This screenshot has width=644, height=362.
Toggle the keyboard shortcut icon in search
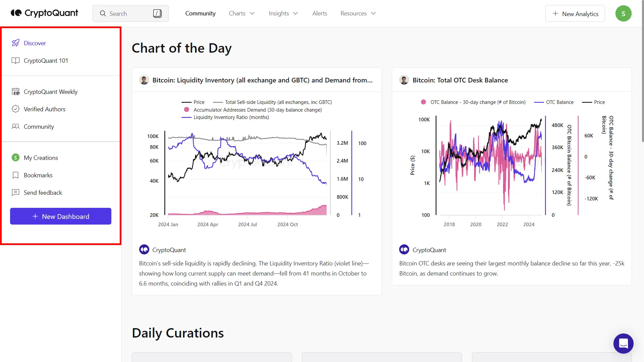[x=157, y=13]
